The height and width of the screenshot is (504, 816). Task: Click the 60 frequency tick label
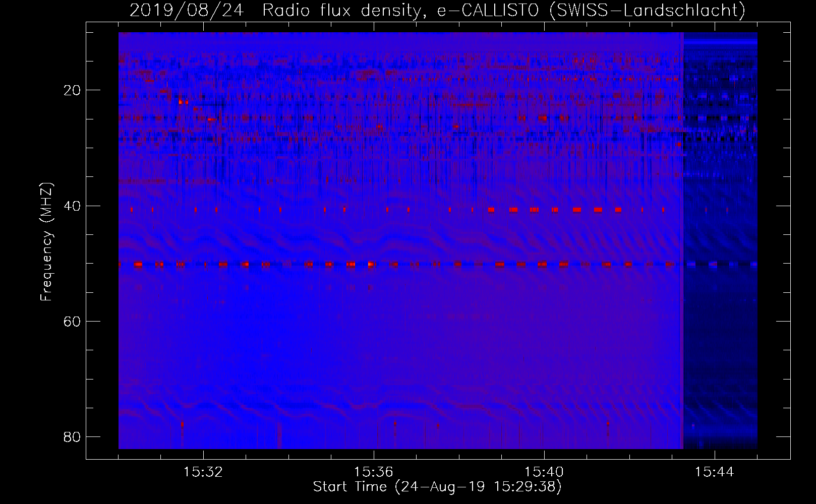pos(73,321)
